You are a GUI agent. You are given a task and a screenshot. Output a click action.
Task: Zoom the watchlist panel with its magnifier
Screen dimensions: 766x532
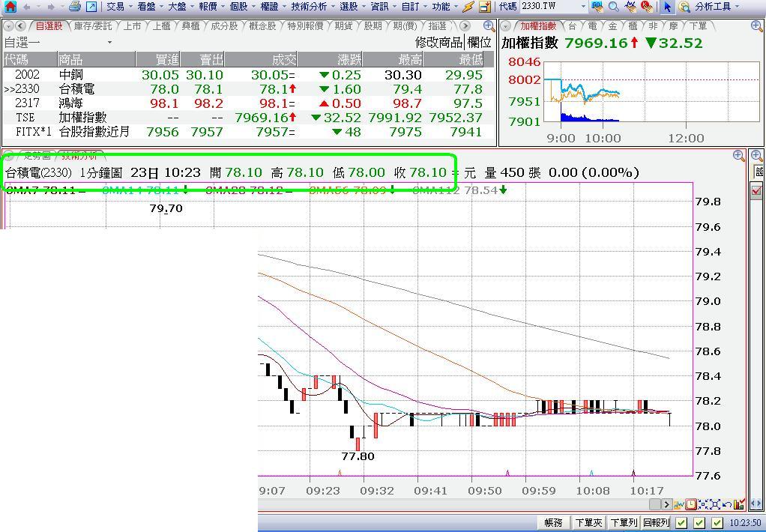(x=489, y=26)
